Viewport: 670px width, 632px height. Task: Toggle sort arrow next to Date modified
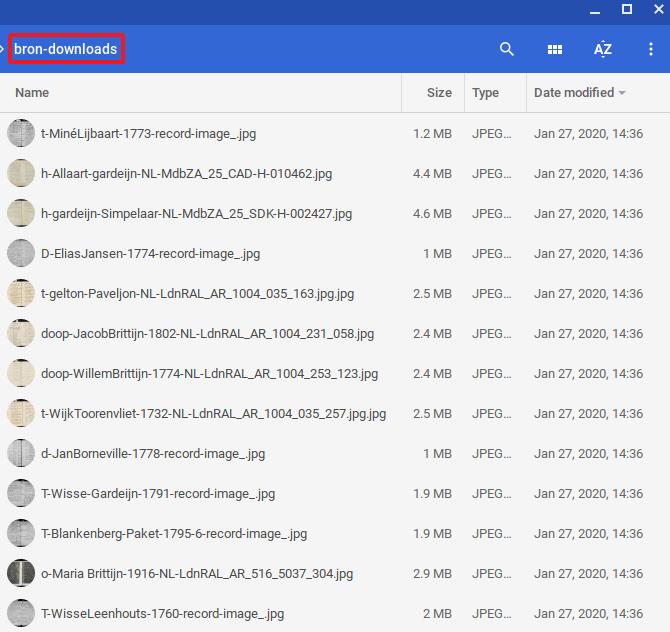coord(622,93)
